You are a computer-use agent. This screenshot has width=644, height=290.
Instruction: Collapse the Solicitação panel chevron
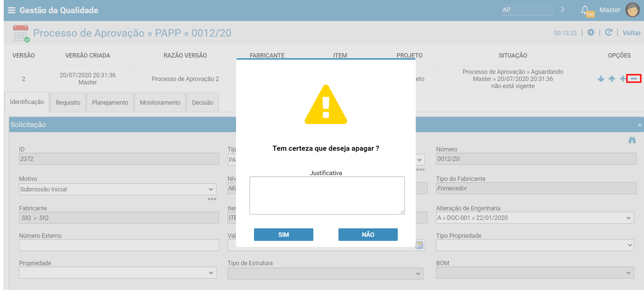tap(640, 125)
